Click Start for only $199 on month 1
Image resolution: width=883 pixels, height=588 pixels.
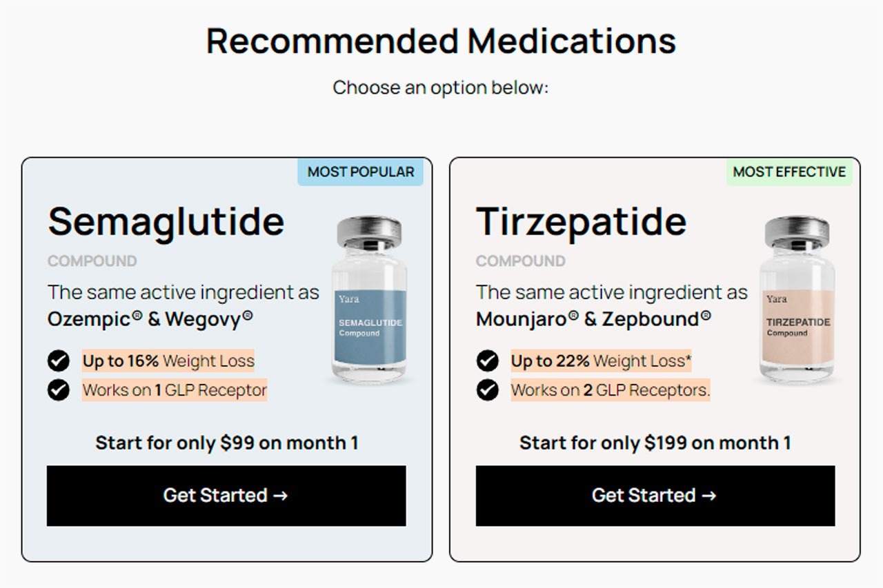coord(655,443)
